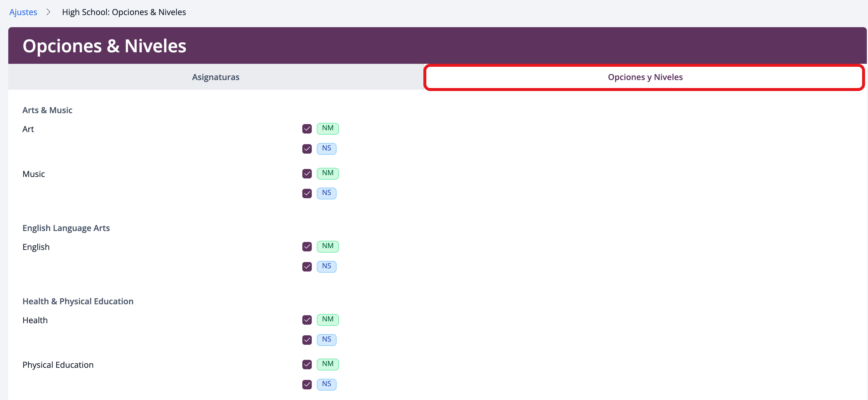868x400 pixels.
Task: Click the blue NS badge for Music
Action: [x=326, y=193]
